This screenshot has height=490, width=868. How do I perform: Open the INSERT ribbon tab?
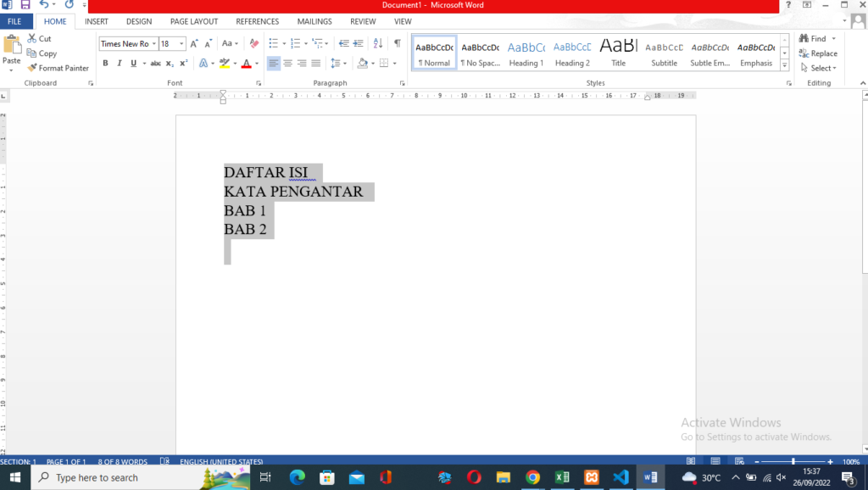96,21
